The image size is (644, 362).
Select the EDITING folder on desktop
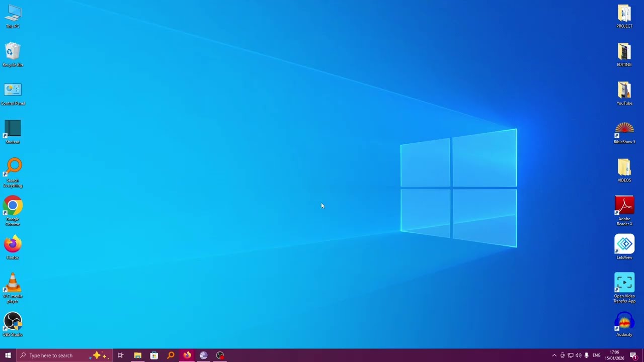point(624,55)
